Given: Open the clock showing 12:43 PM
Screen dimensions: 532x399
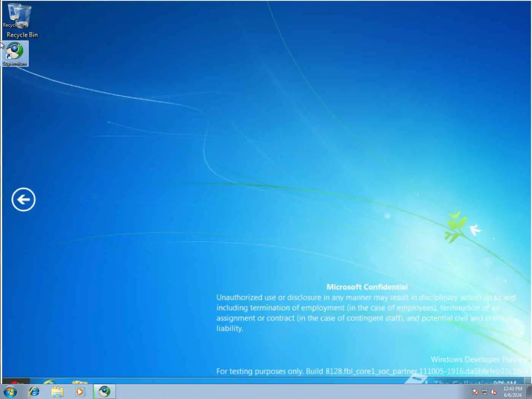Looking at the screenshot, I should click(513, 392).
